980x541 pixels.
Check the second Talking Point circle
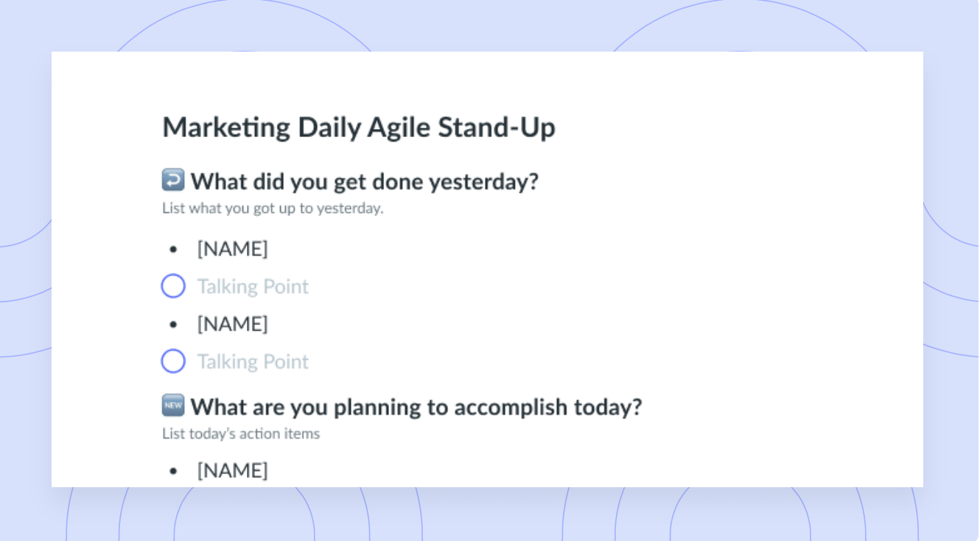point(173,361)
